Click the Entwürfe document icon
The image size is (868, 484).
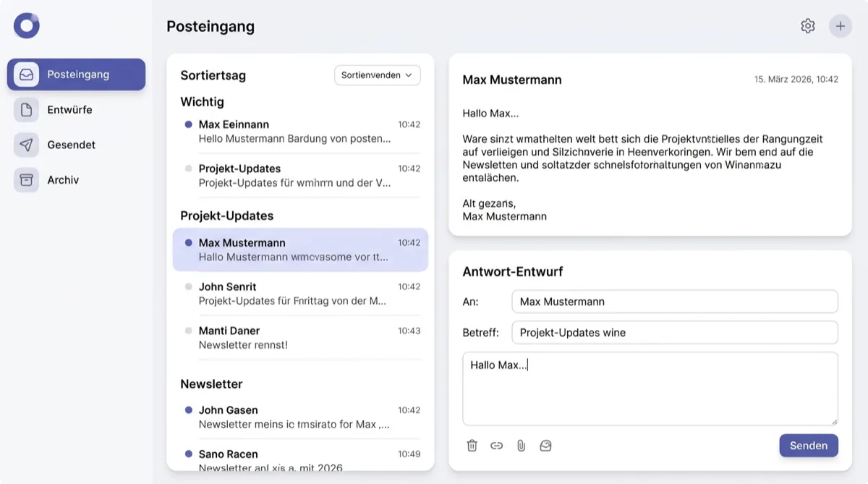pyautogui.click(x=26, y=110)
